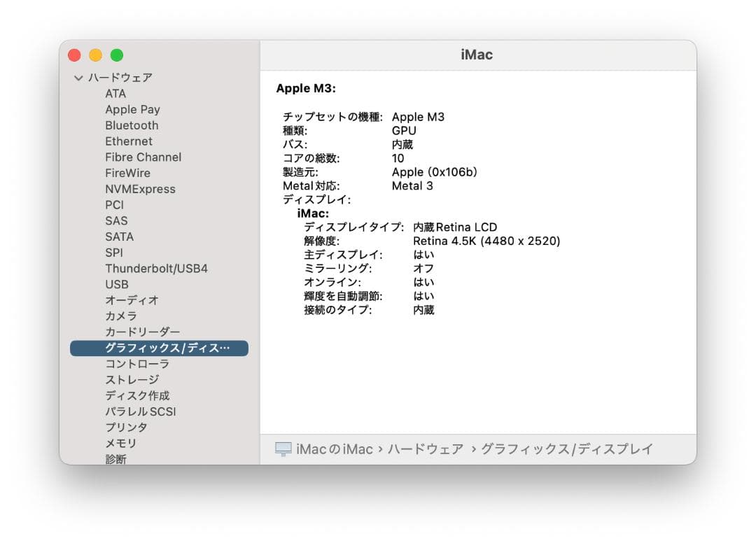Select NVMExpress in the sidebar
This screenshot has width=756, height=543.
[141, 189]
